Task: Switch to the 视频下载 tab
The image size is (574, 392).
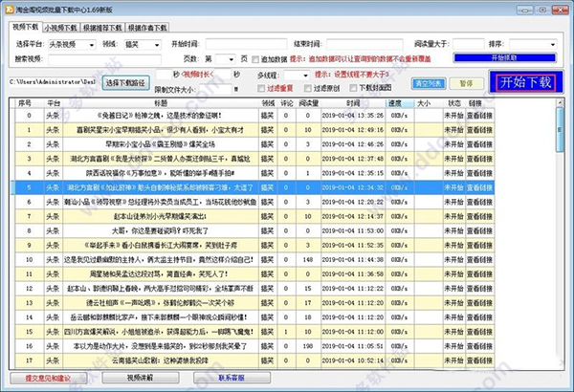Action: (x=25, y=27)
